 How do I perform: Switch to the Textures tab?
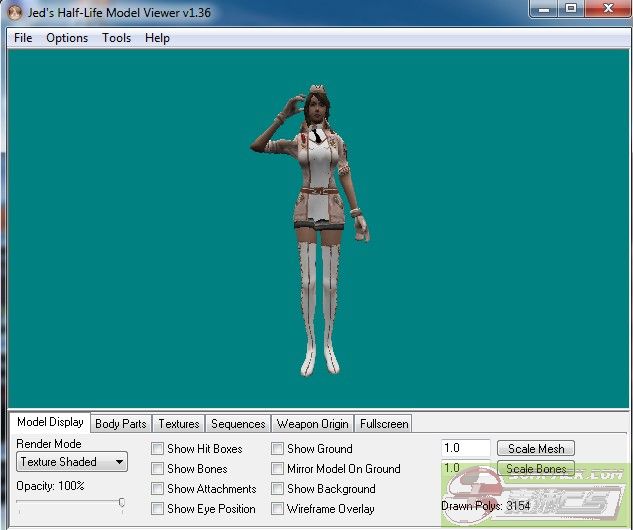point(178,424)
